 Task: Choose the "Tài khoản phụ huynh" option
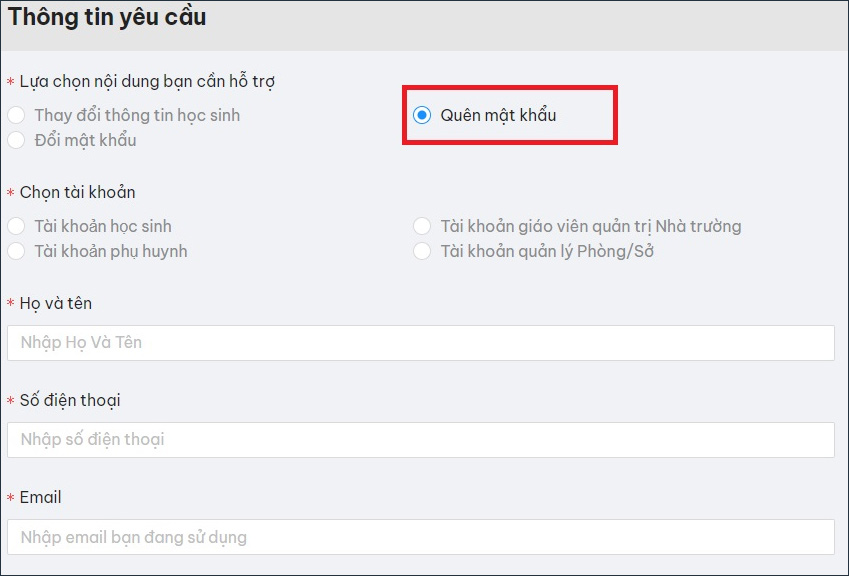pos(16,251)
